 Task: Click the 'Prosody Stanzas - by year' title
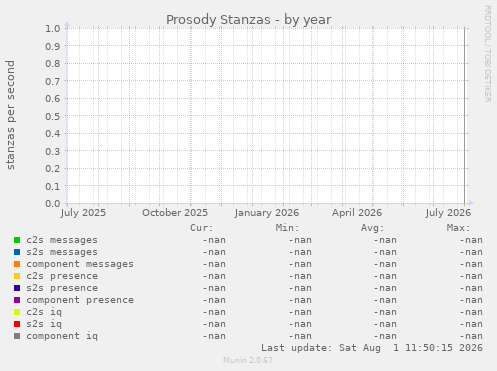click(249, 20)
